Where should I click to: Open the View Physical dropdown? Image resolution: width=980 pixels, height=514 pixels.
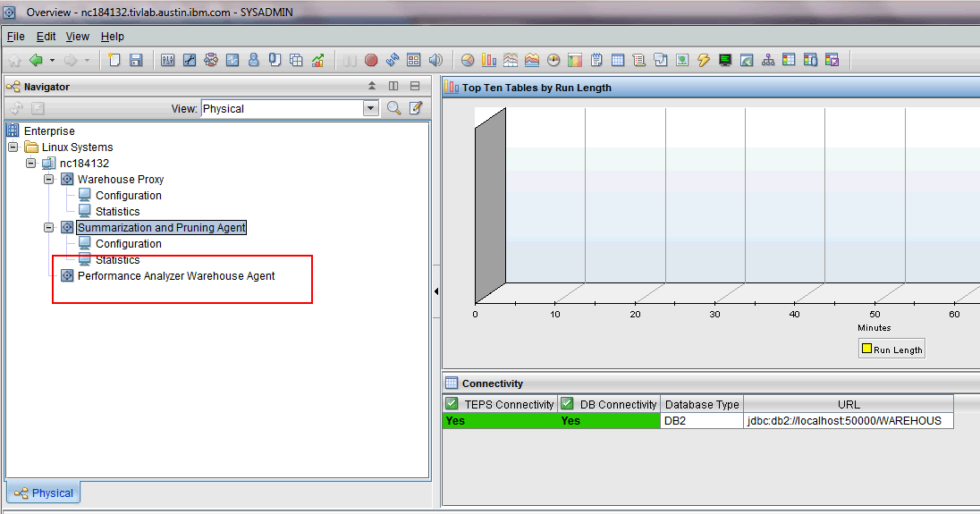[370, 108]
